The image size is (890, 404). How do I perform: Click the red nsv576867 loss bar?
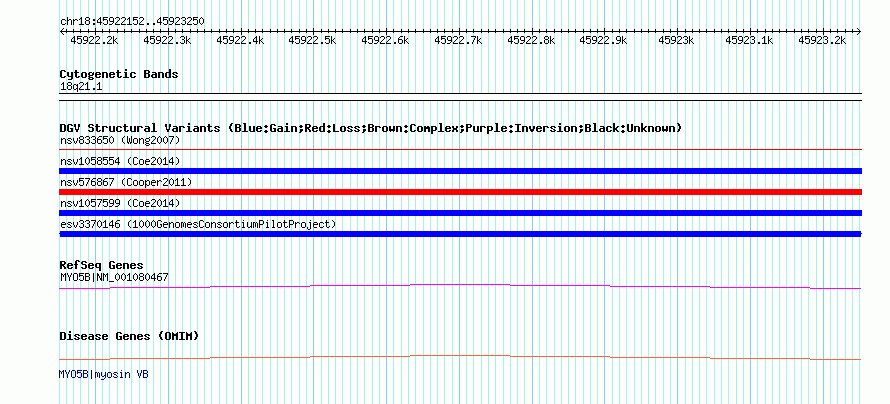(x=460, y=192)
